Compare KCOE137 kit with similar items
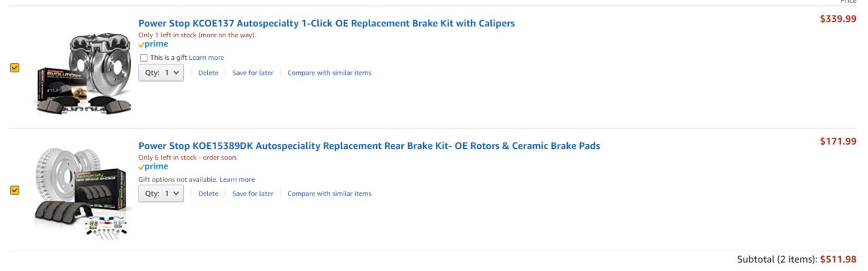The width and height of the screenshot is (868, 271). (x=329, y=73)
